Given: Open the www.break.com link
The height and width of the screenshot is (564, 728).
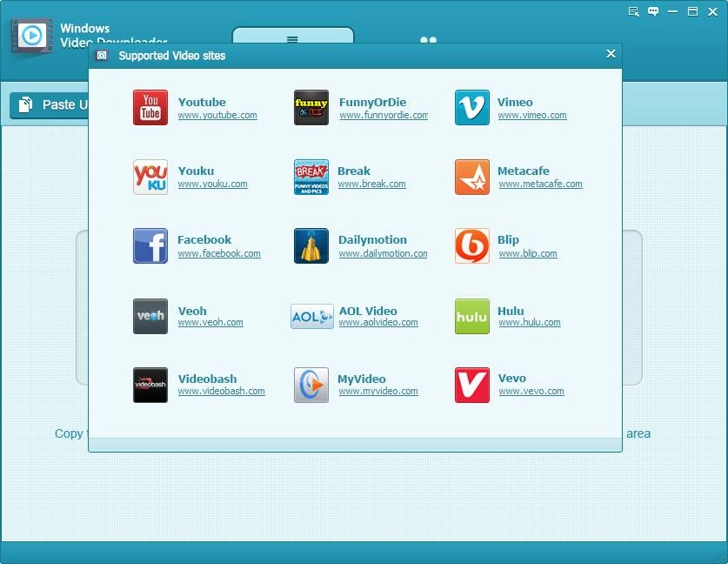Looking at the screenshot, I should (x=372, y=184).
